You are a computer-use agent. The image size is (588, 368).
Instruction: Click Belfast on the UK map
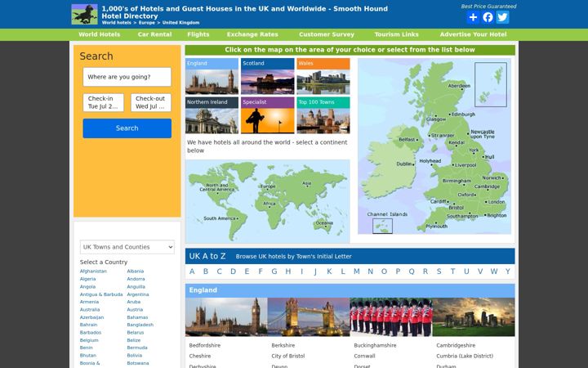click(408, 140)
